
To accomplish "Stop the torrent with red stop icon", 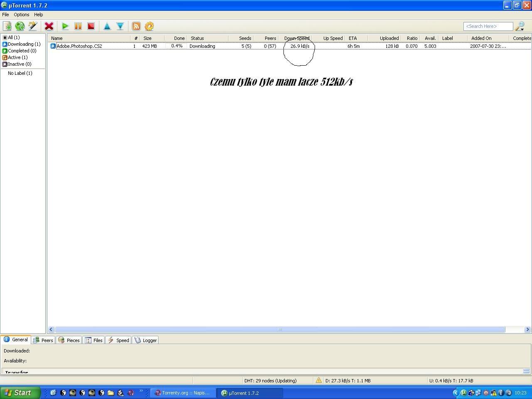I will point(91,26).
